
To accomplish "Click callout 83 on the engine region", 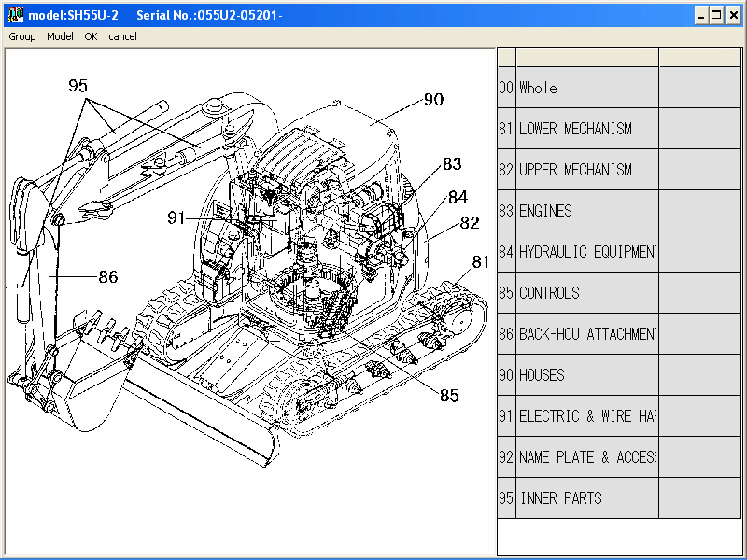I will click(452, 165).
